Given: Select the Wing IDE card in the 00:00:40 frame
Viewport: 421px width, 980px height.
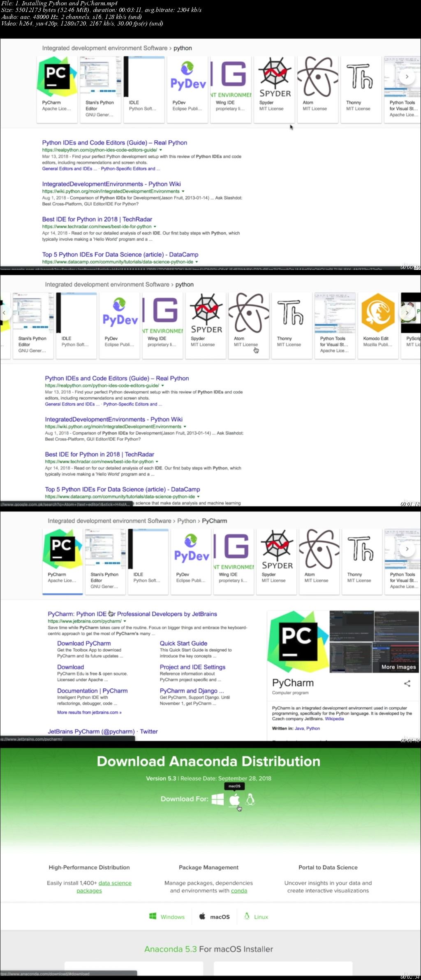Looking at the screenshot, I should tap(231, 89).
